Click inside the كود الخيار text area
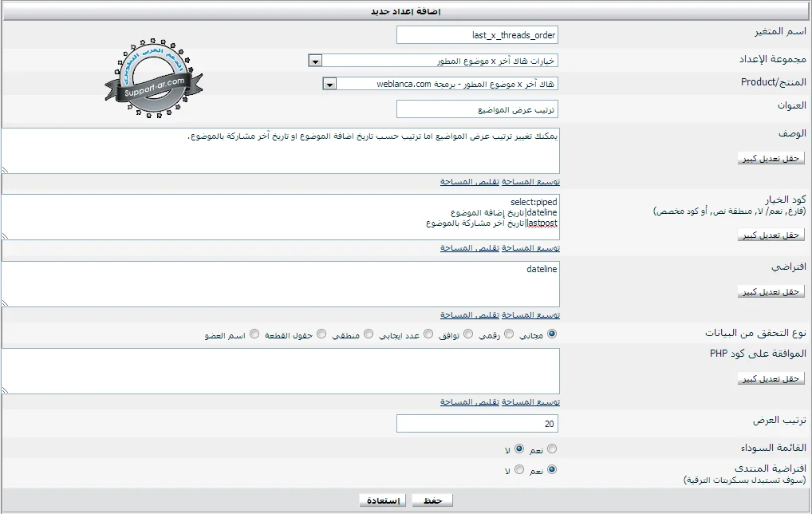Screen dimensions: 812x514 pyautogui.click(x=319, y=216)
